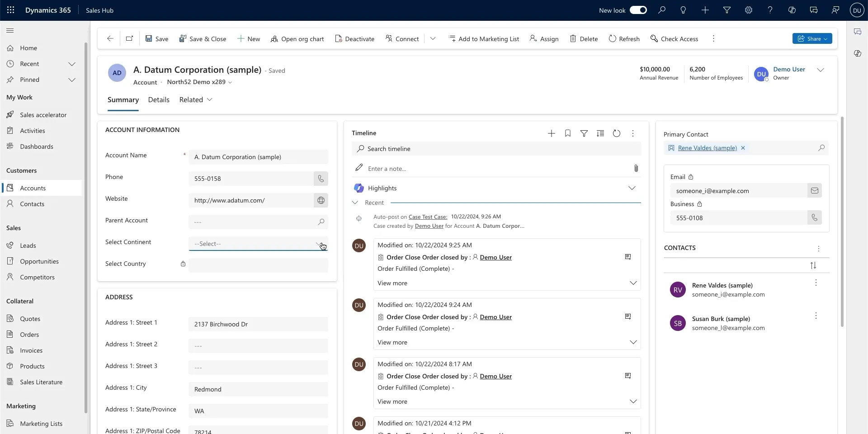
Task: Click the globe icon next to Website field
Action: [x=321, y=200]
